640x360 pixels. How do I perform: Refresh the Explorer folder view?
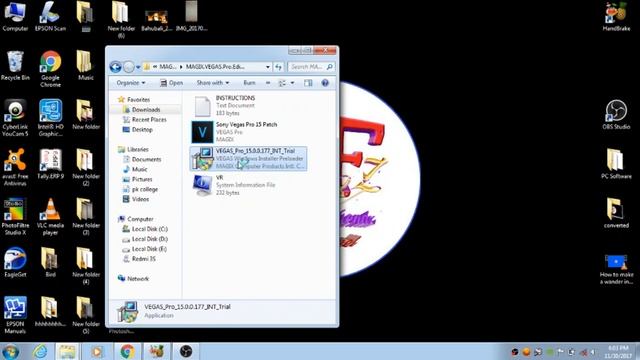278,67
